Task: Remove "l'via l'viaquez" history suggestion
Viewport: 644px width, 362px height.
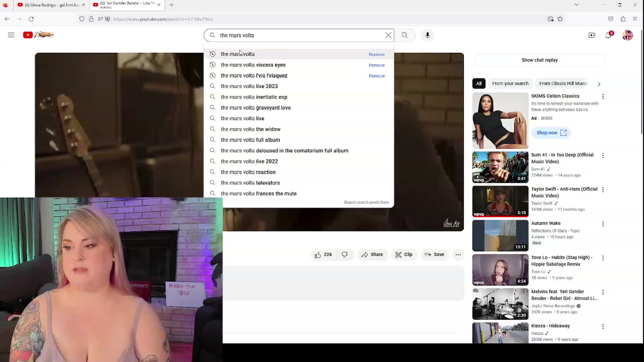Action: [377, 76]
